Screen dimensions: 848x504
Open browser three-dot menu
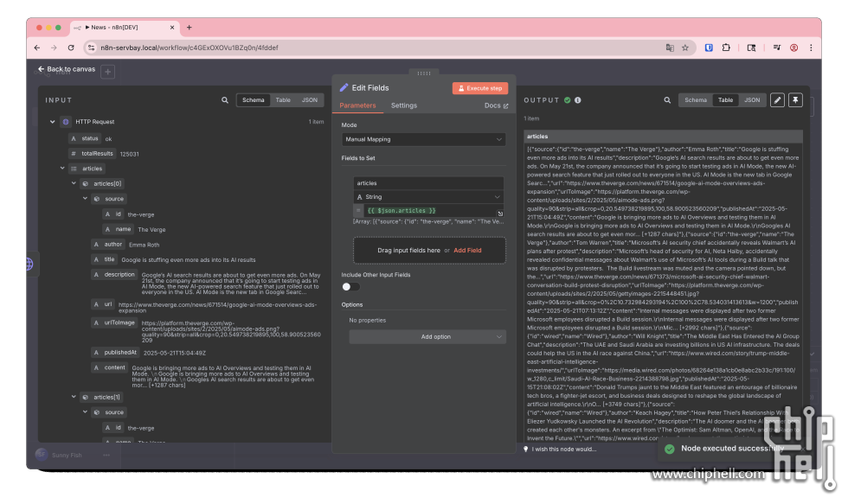pyautogui.click(x=811, y=48)
